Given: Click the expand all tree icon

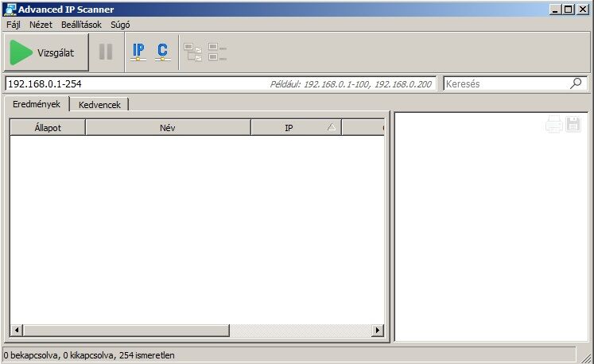Looking at the screenshot, I should tap(192, 52).
